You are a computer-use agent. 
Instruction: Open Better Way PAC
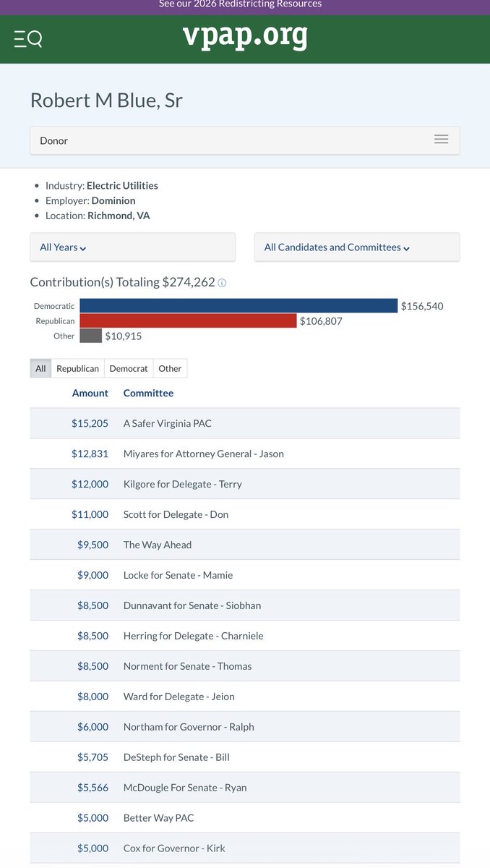point(159,818)
